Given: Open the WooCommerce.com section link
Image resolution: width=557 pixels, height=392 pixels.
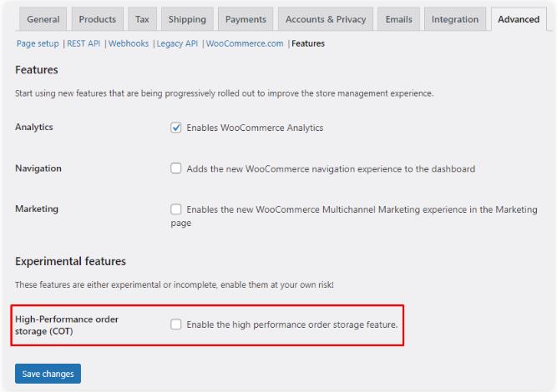Looking at the screenshot, I should click(x=246, y=43).
